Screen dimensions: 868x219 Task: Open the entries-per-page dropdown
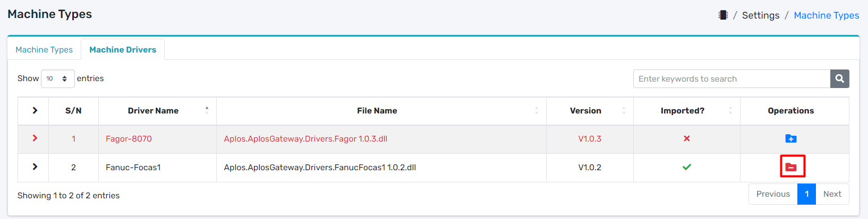pos(57,79)
